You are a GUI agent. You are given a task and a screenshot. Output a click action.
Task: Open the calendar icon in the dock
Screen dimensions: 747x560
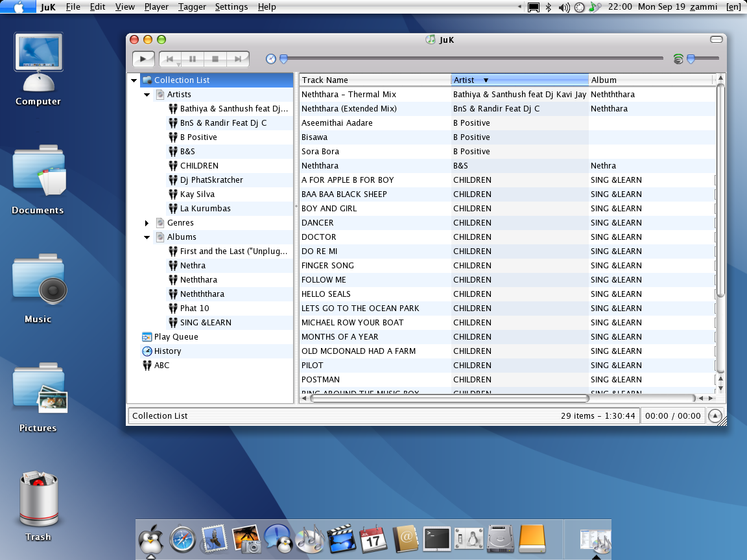coord(373,539)
